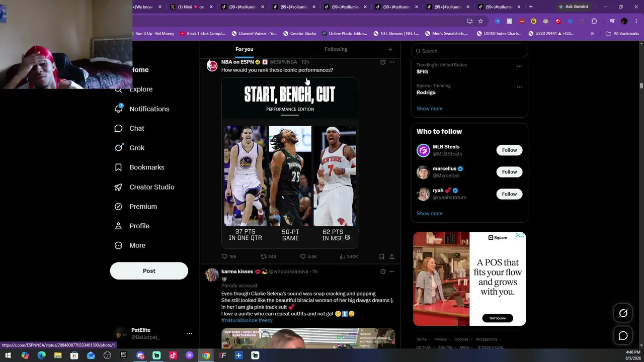Viewport: 644px width, 362px height.
Task: Open account menu dots next to PatElite
Action: tap(190, 333)
